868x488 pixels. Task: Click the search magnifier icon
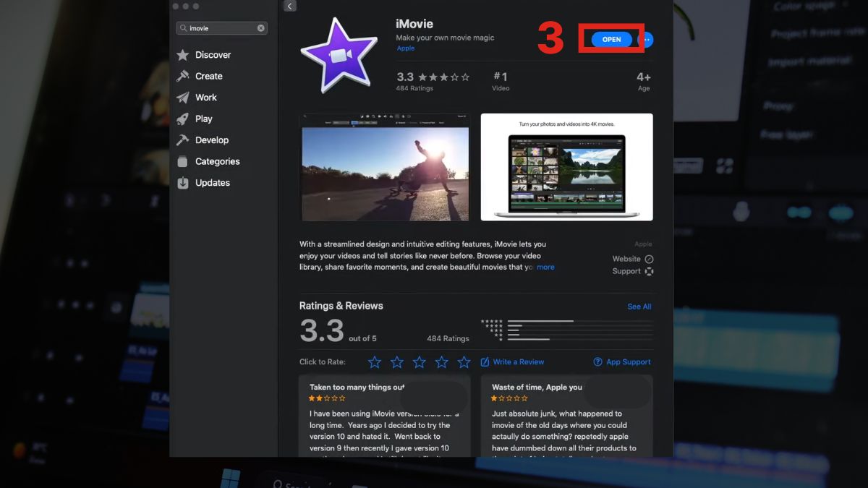coord(183,28)
